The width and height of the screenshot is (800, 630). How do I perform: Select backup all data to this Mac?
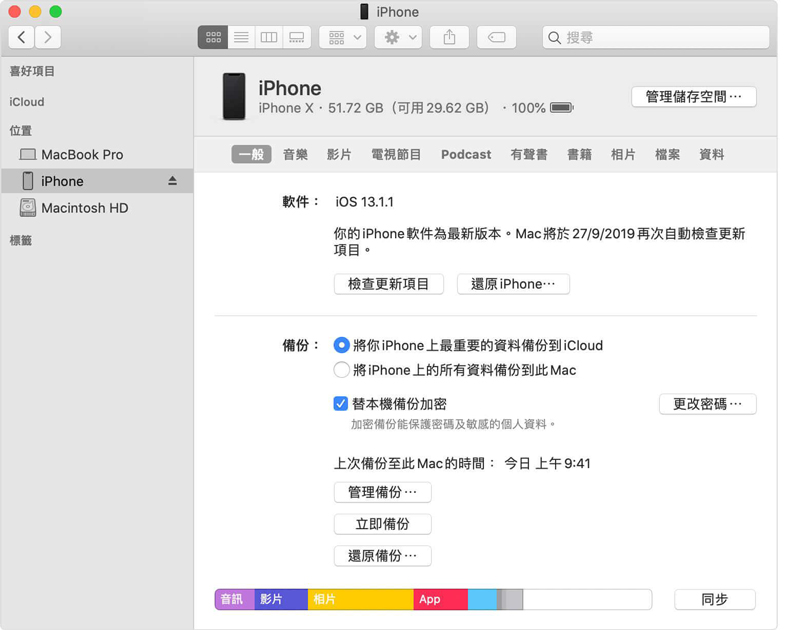pyautogui.click(x=342, y=370)
